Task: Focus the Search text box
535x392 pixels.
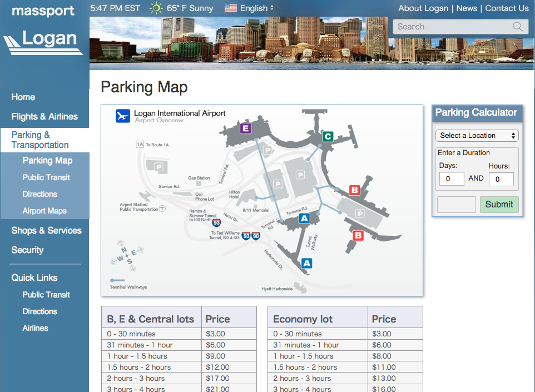Action: [453, 27]
